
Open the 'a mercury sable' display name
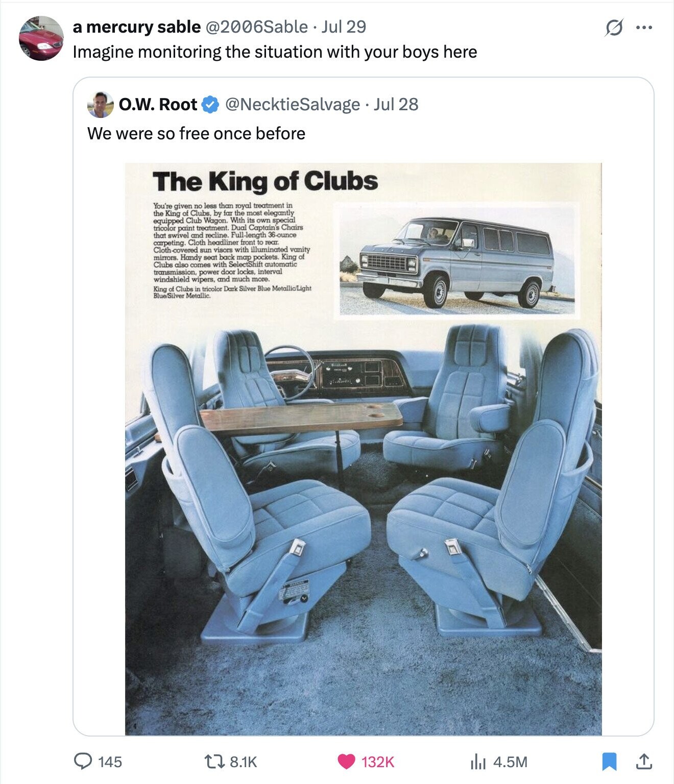136,27
